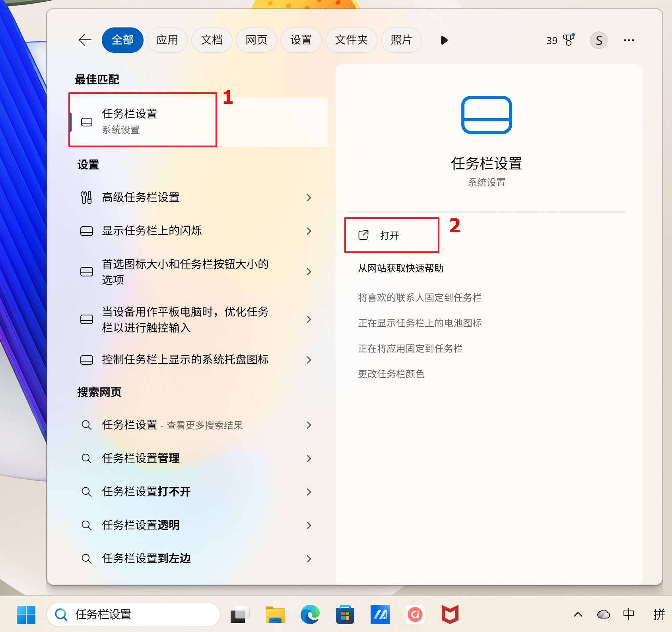This screenshot has width=672, height=632.
Task: Show more filter tabs with play arrow
Action: [x=444, y=40]
